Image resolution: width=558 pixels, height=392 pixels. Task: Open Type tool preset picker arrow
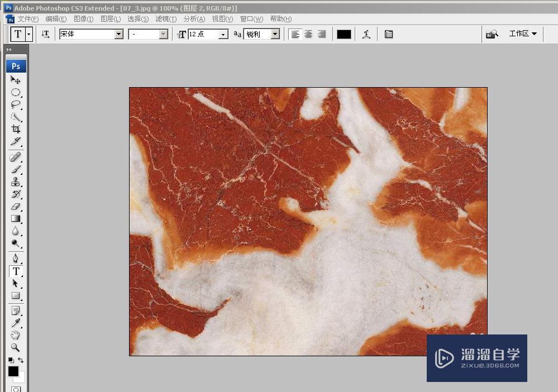point(29,35)
